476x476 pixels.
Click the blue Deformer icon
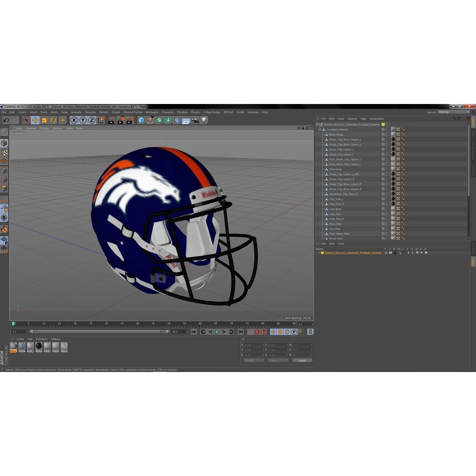click(177, 120)
